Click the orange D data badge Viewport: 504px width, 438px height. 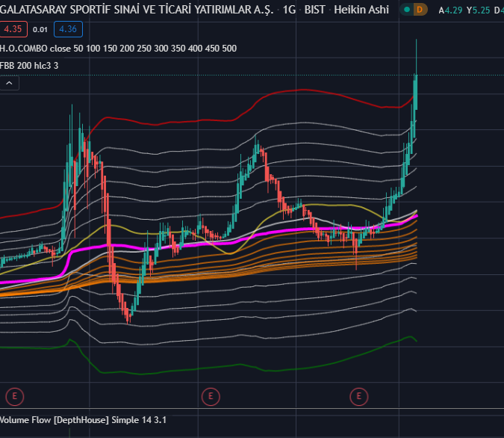420,10
